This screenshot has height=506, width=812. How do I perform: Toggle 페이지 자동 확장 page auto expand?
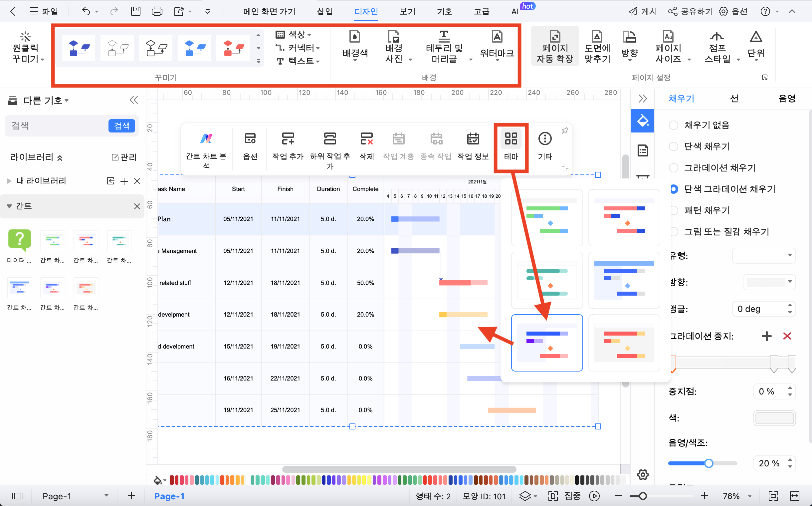(555, 46)
